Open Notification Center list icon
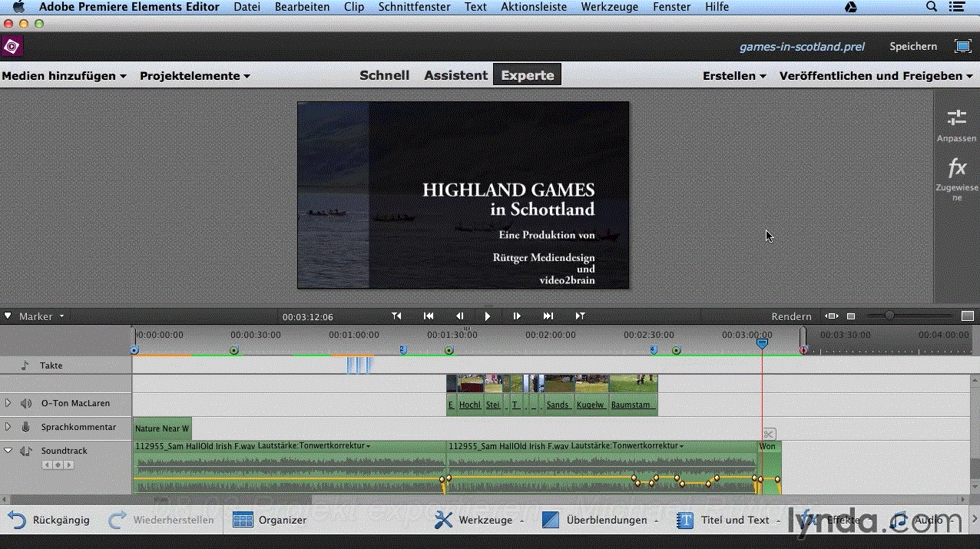Image resolution: width=980 pixels, height=549 pixels. [x=955, y=7]
